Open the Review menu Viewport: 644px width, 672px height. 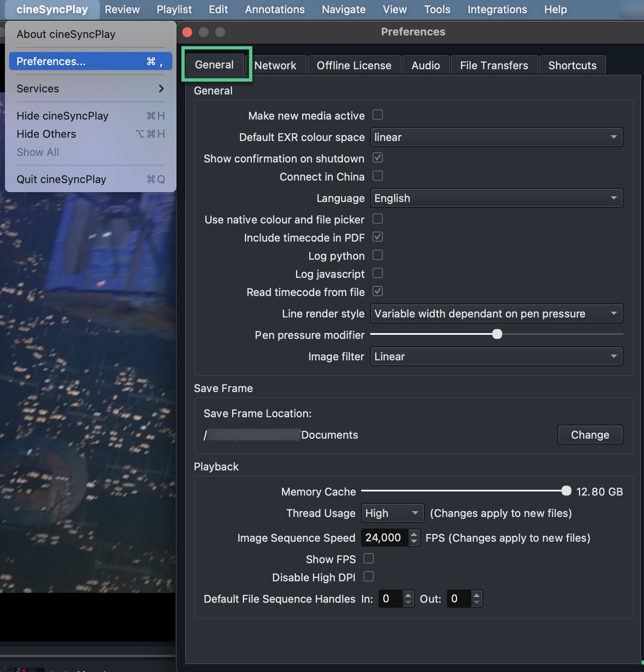[122, 9]
